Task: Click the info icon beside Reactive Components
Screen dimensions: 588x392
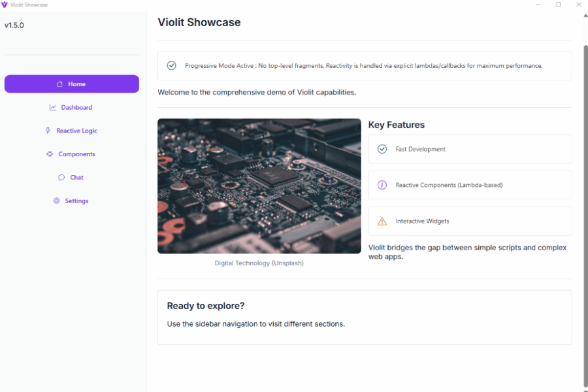Action: pos(382,185)
